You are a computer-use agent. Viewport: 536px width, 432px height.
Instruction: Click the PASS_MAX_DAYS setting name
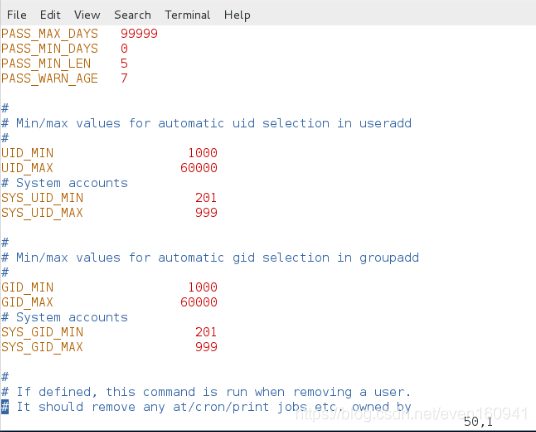50,34
